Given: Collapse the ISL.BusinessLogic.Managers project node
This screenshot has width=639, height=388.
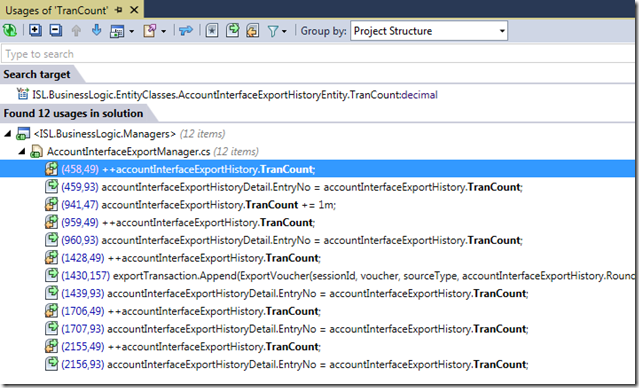Looking at the screenshot, I should click(x=8, y=133).
